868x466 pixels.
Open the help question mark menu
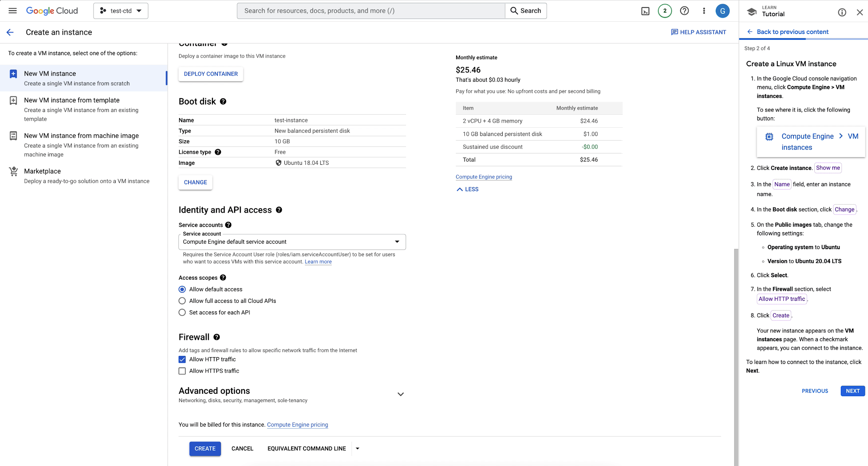(685, 11)
